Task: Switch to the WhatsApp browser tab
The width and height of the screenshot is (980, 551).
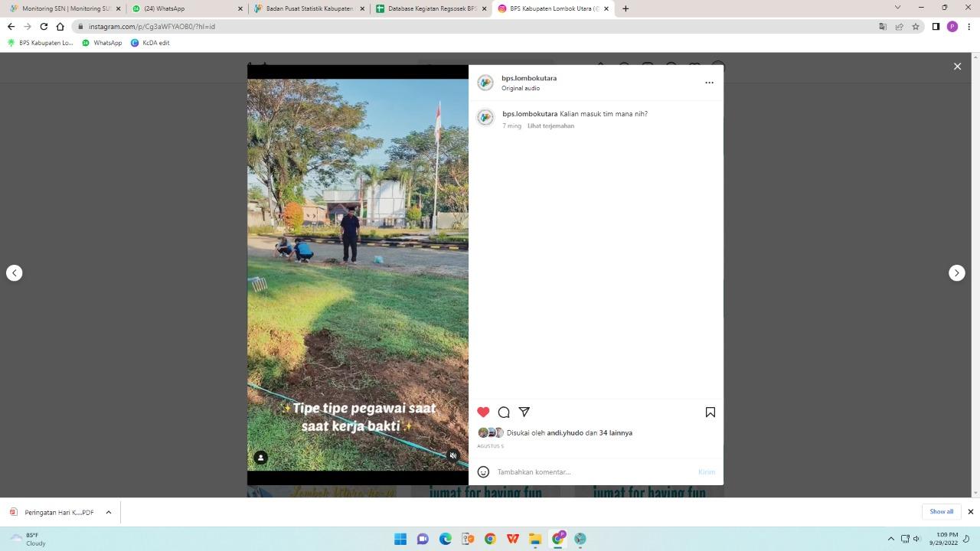Action: point(186,8)
